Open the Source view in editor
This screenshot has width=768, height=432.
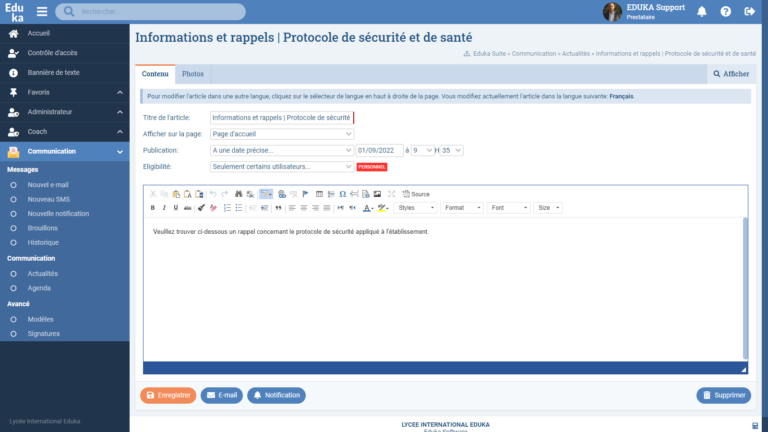coord(414,194)
